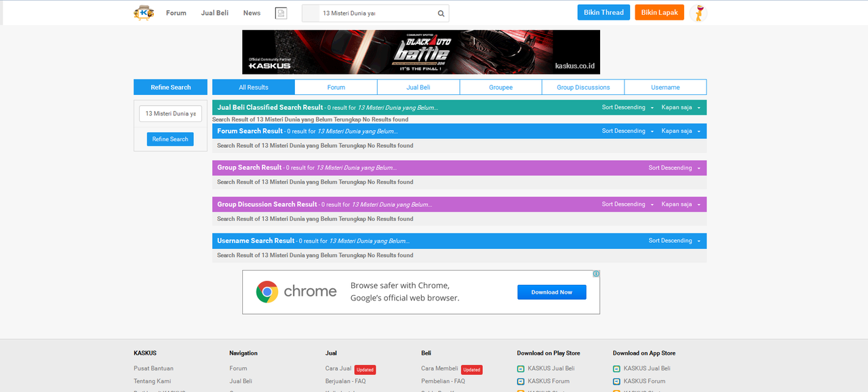Click the Group Discussion Search Result heading
Viewport: 868px width, 392px height.
[267, 204]
